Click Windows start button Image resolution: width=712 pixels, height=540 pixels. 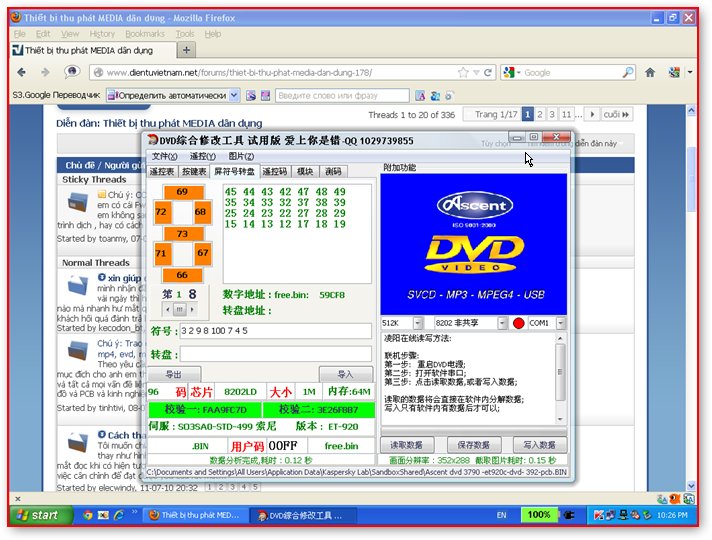coord(41,515)
